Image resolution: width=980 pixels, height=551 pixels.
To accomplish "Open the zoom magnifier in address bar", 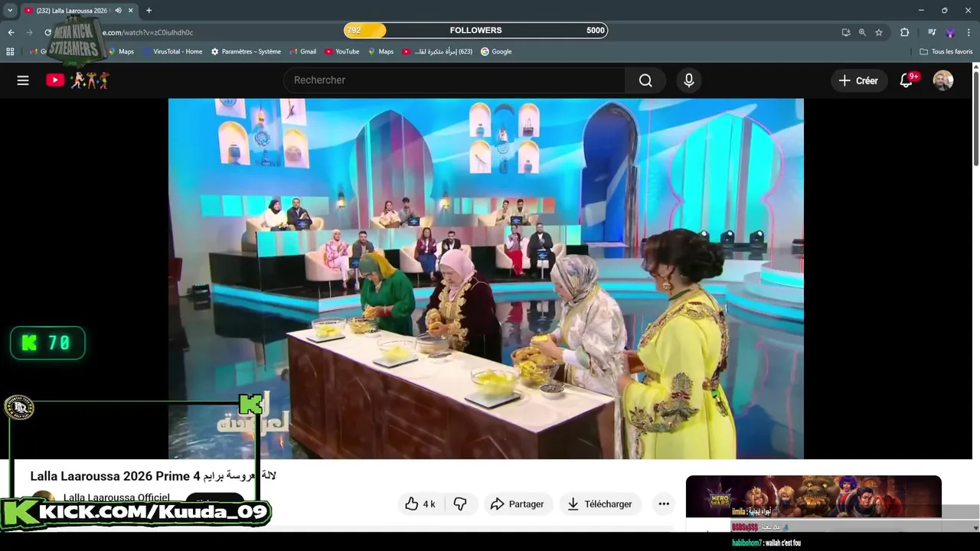I will (x=862, y=32).
